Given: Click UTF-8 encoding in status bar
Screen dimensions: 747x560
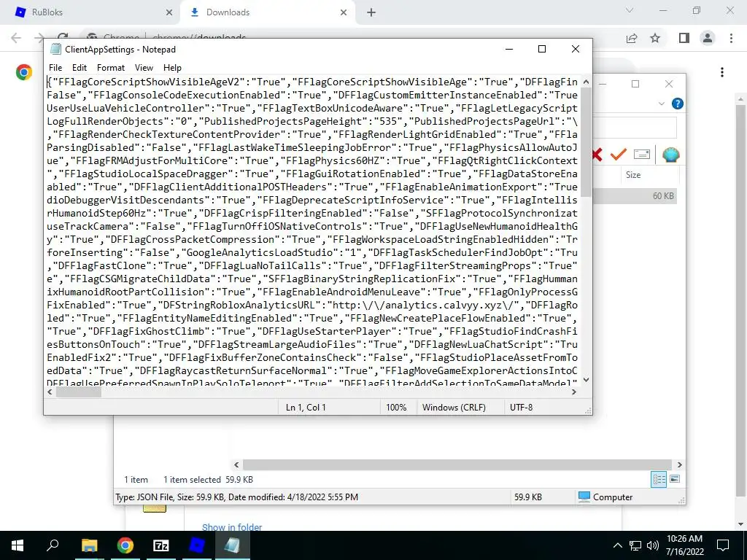Looking at the screenshot, I should coord(521,407).
